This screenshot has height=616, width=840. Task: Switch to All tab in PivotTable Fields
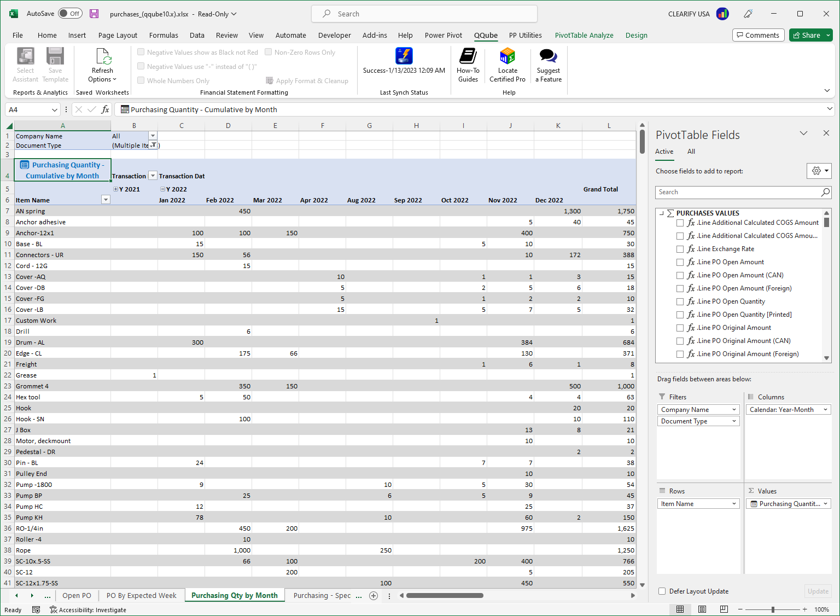pyautogui.click(x=691, y=152)
